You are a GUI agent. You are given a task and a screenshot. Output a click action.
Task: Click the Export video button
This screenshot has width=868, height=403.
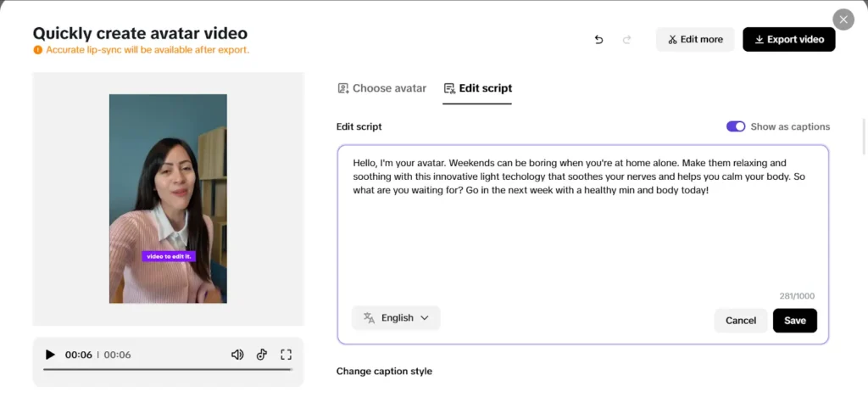coord(789,39)
